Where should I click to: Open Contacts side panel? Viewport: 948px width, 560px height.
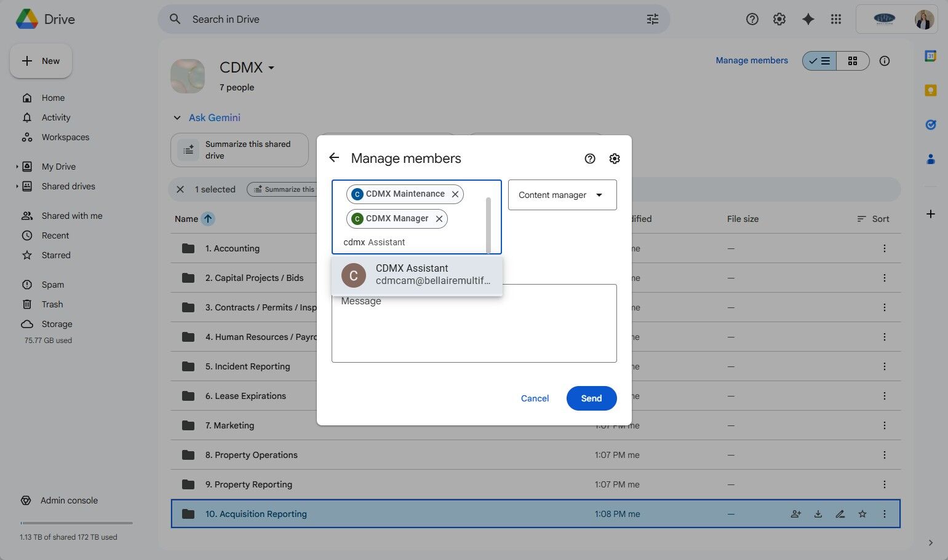click(931, 159)
